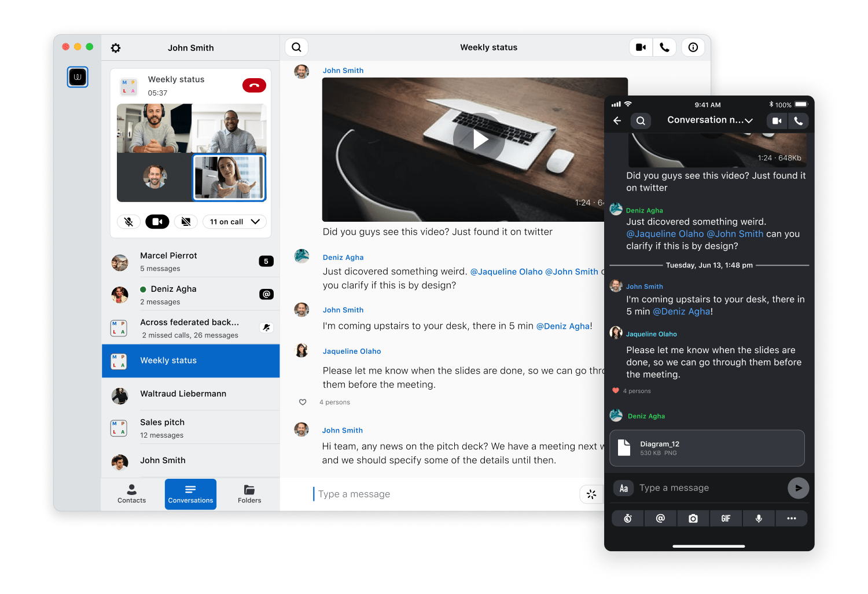
Task: Enable screen sharing in the call controls
Action: pyautogui.click(x=186, y=221)
